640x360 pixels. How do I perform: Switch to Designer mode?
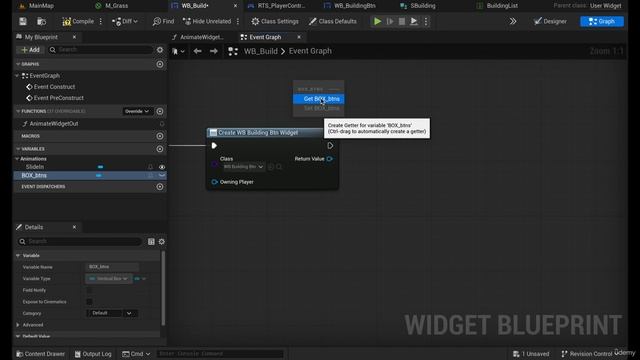550,21
